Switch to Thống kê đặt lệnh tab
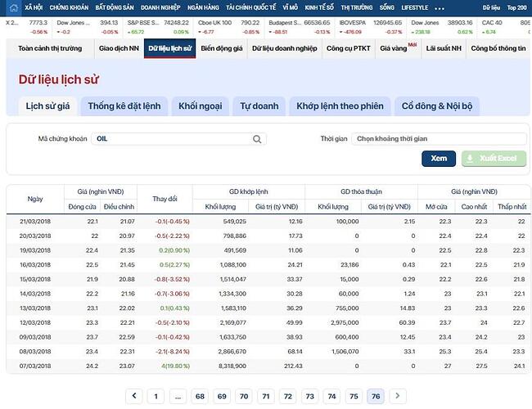 point(125,106)
